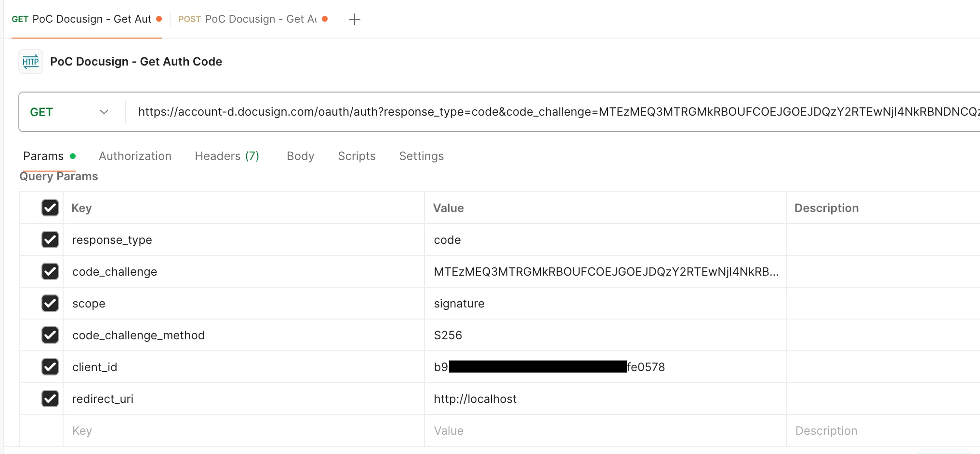Click the empty Description field in new row
The height and width of the screenshot is (454, 980).
pyautogui.click(x=883, y=430)
